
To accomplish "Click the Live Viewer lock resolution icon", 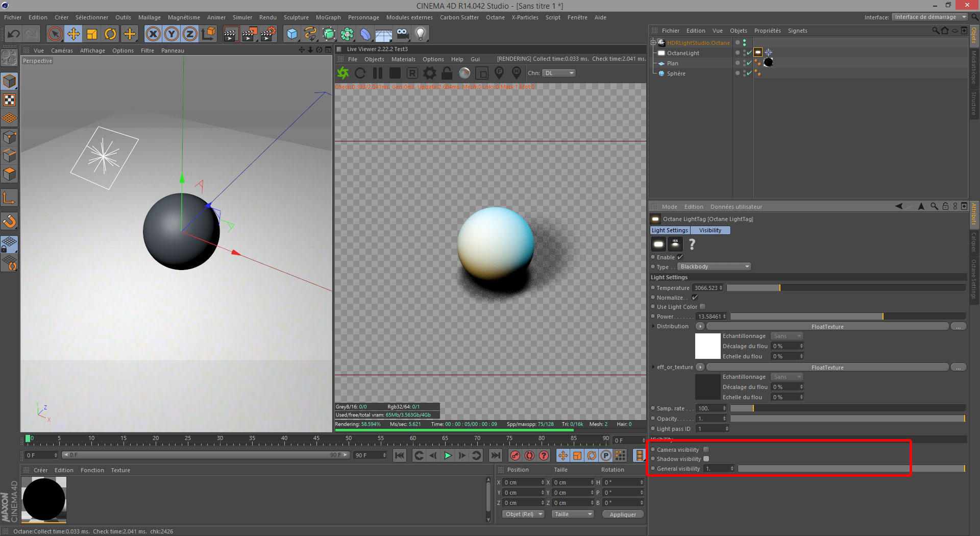I will tap(447, 73).
